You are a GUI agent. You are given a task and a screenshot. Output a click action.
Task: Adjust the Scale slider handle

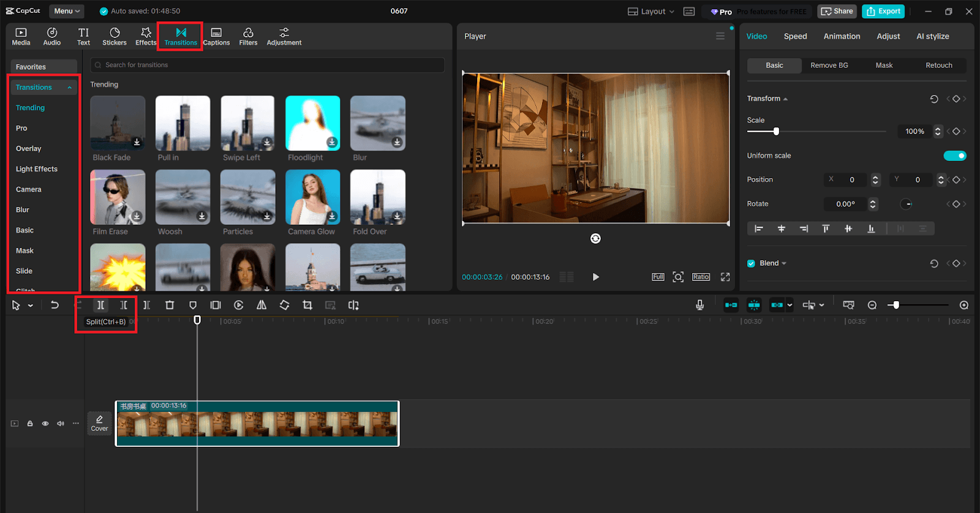pos(776,131)
